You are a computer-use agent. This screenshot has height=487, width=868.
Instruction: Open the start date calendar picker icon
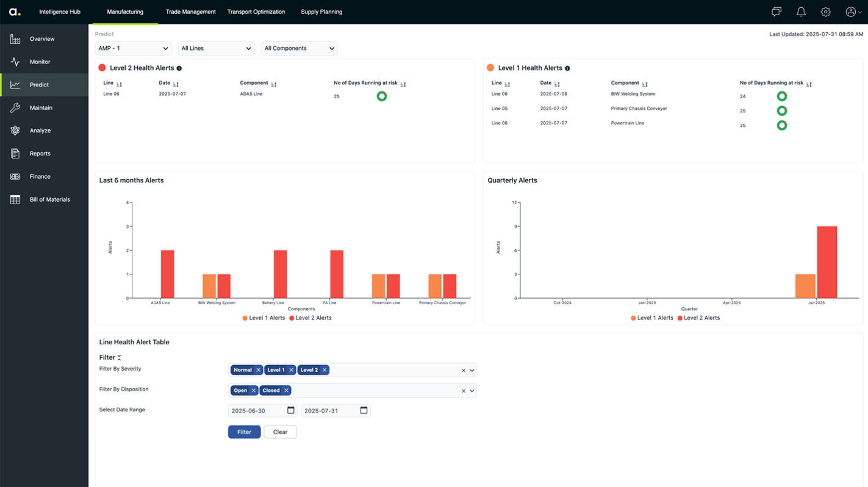291,410
